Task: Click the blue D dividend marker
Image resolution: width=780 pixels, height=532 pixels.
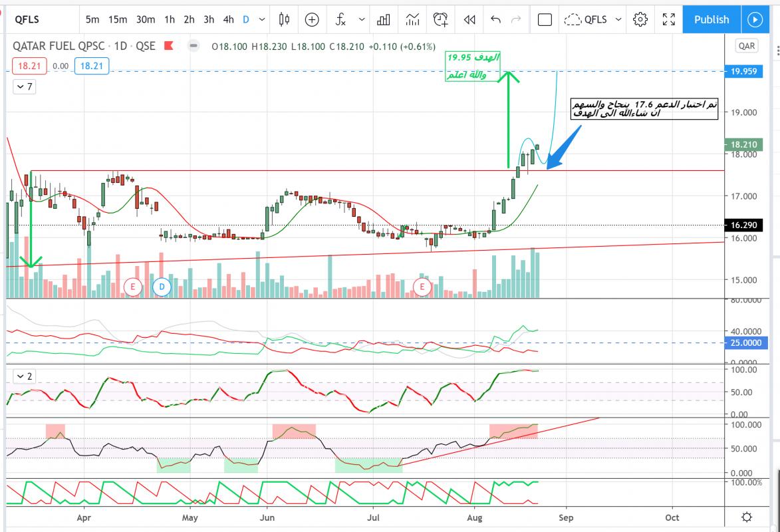Action: coord(162,287)
